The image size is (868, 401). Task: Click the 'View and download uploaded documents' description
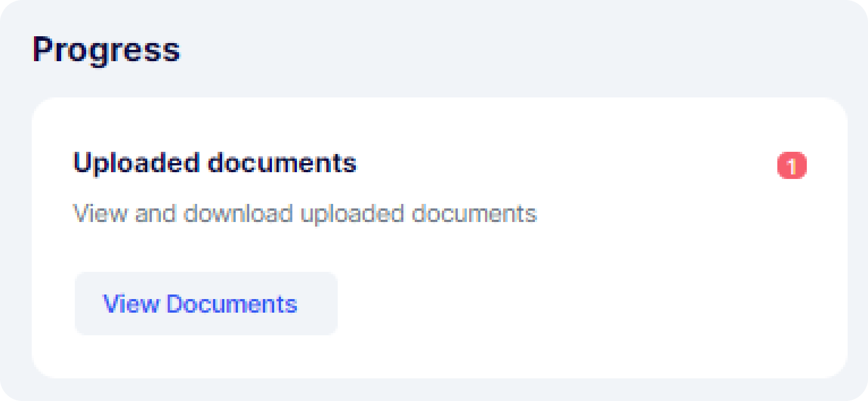pyautogui.click(x=305, y=214)
